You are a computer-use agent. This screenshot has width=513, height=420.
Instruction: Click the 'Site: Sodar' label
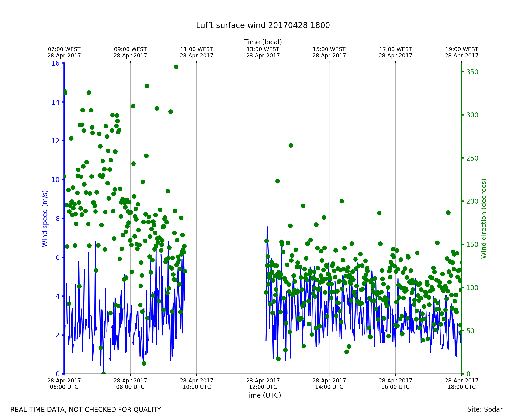coord(485,409)
